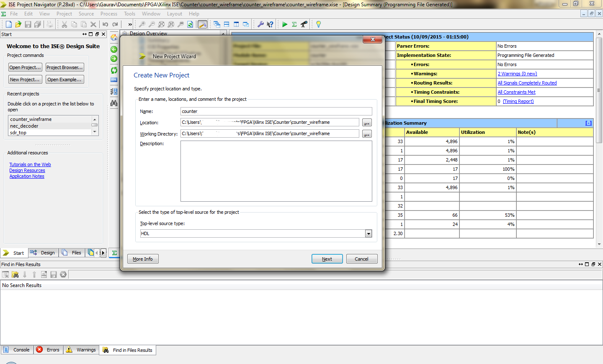Click the Undo icon

pos(105,24)
